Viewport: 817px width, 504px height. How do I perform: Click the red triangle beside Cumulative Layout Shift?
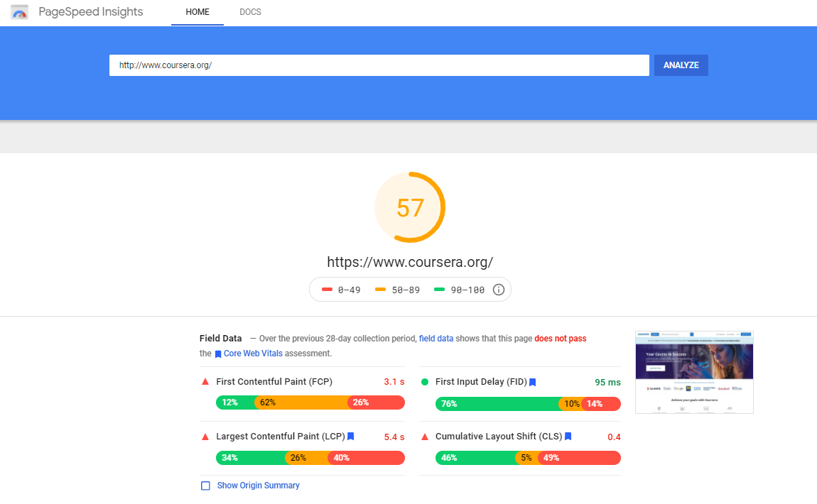pos(425,437)
